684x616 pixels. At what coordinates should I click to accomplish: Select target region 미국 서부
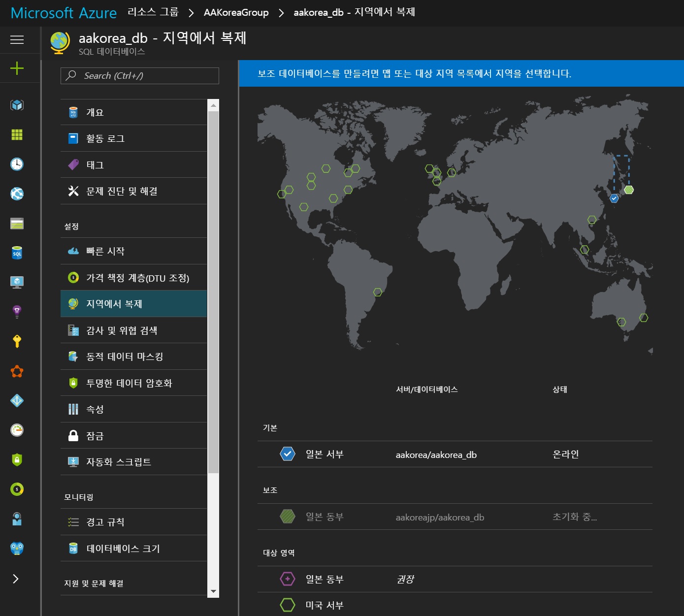(455, 605)
